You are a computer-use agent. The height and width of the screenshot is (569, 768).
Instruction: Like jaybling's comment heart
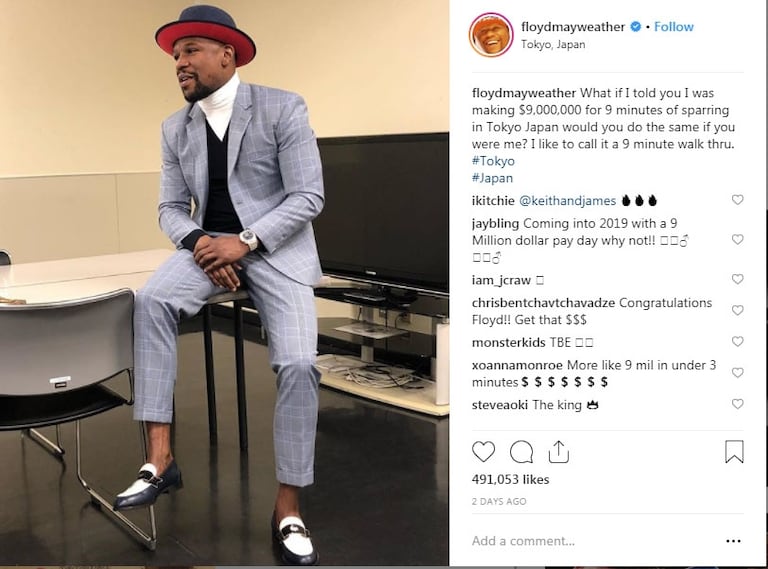tap(738, 239)
